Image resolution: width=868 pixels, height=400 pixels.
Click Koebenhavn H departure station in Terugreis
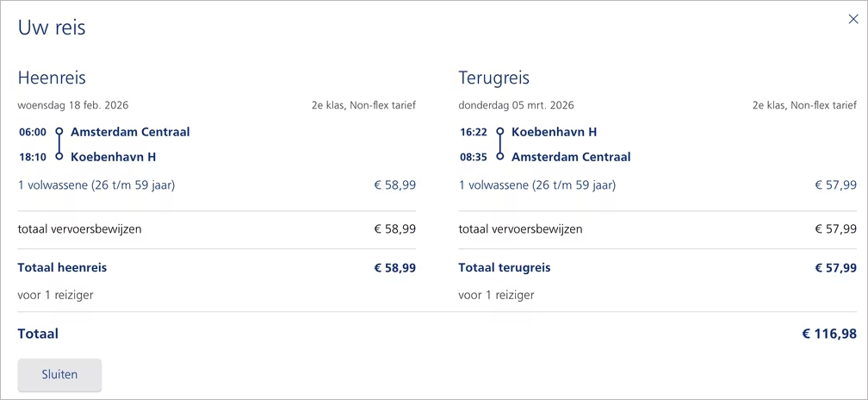(x=554, y=132)
